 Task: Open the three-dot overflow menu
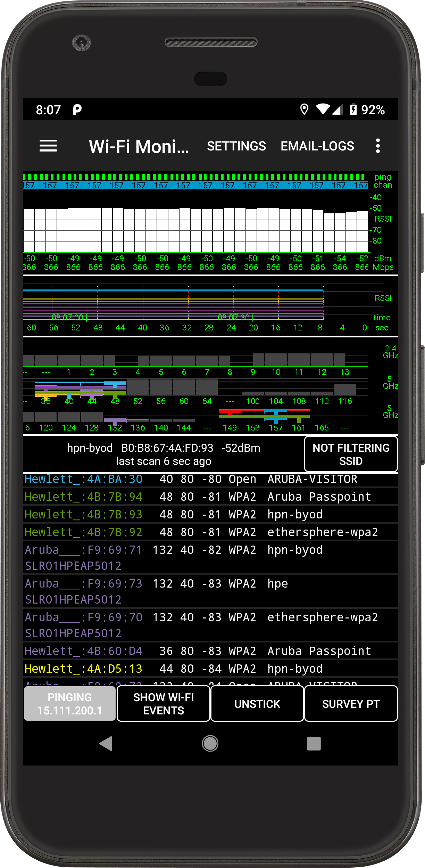378,146
